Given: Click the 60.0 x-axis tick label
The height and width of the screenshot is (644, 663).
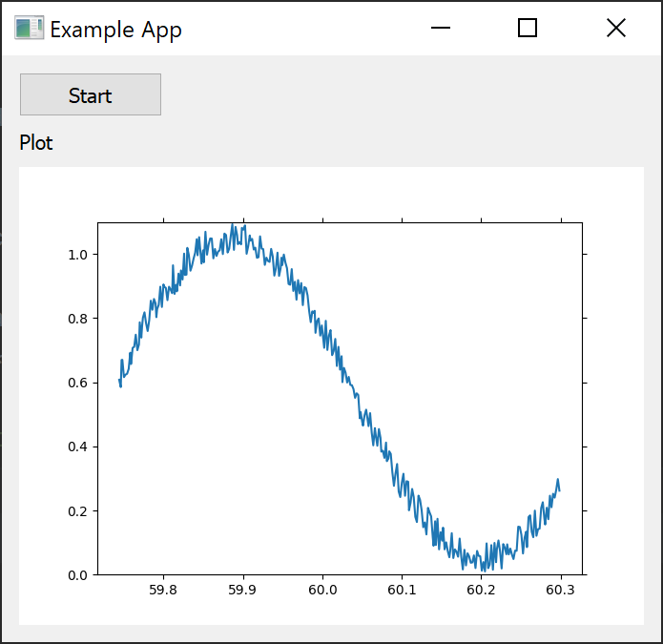Looking at the screenshot, I should [x=322, y=590].
